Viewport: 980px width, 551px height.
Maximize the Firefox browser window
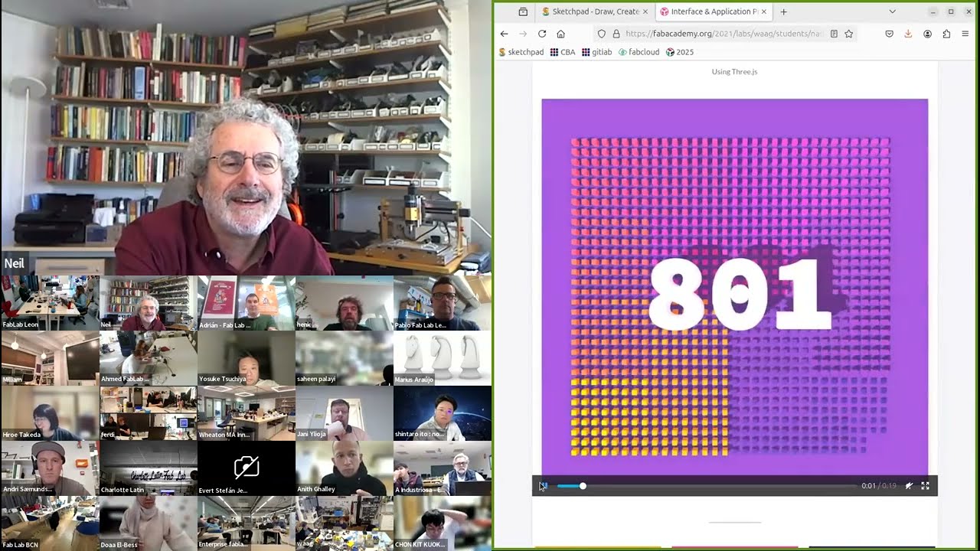[951, 11]
